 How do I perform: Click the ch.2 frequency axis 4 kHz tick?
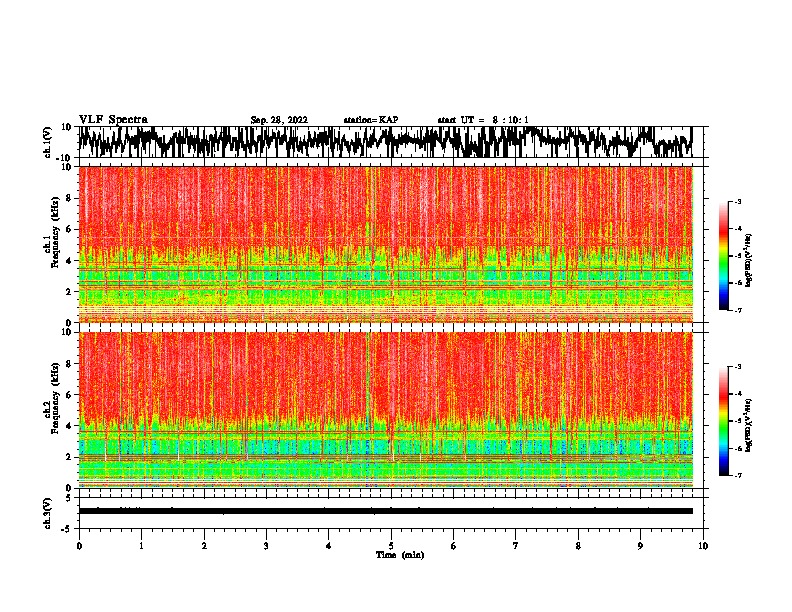pos(70,426)
